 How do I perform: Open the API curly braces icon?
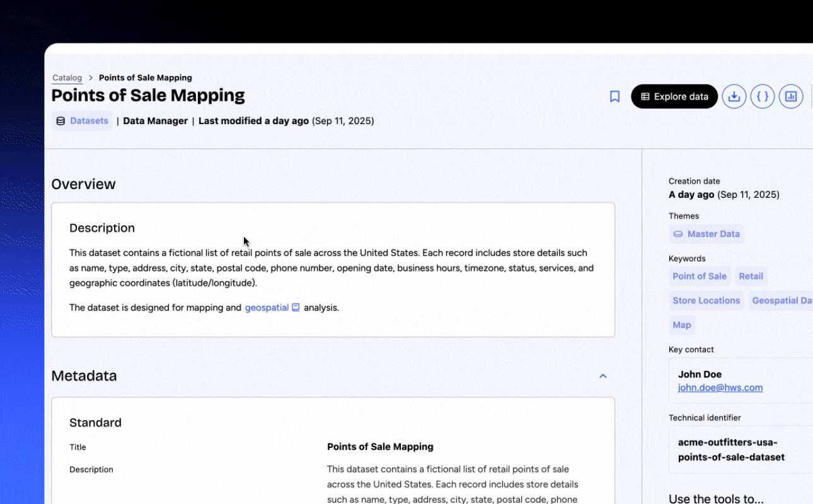coord(763,96)
